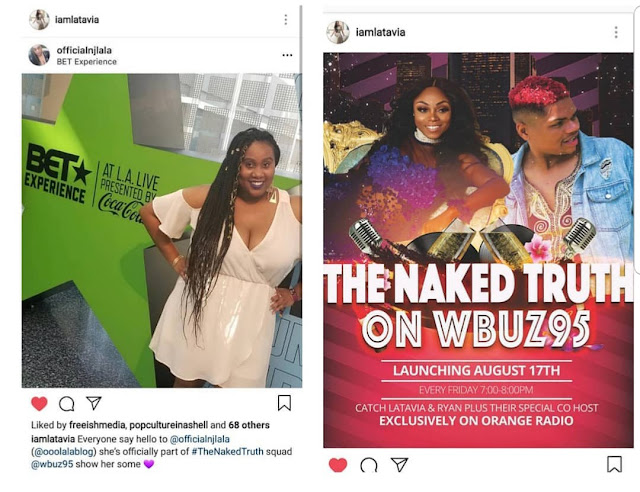Open three-dot menu on left iamlatavia post
640x492 pixels.
click(x=286, y=19)
